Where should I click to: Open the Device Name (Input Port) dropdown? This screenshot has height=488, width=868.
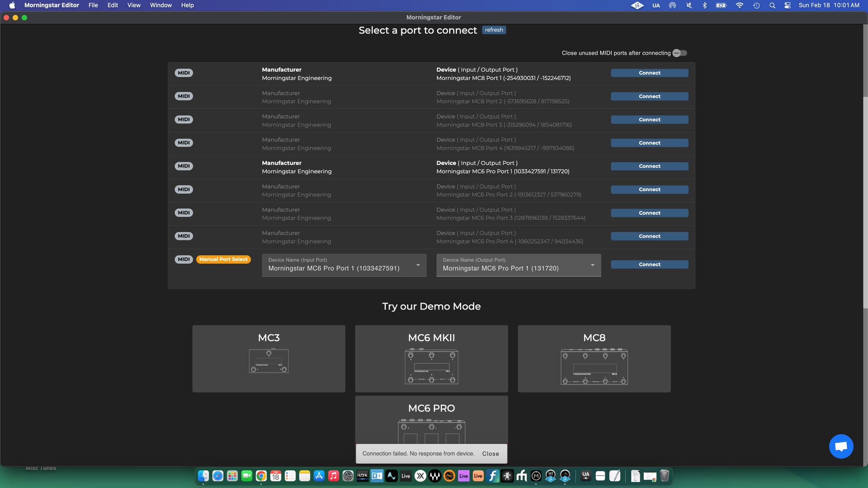click(x=344, y=265)
